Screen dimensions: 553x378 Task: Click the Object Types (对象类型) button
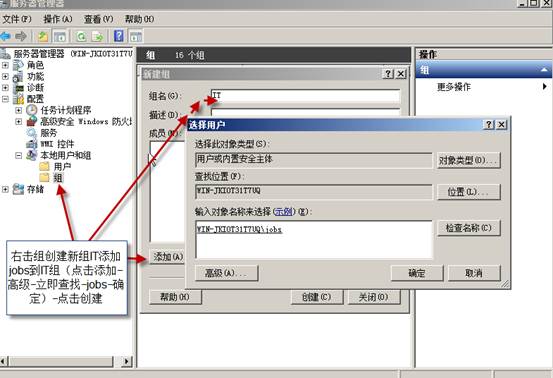coord(469,160)
